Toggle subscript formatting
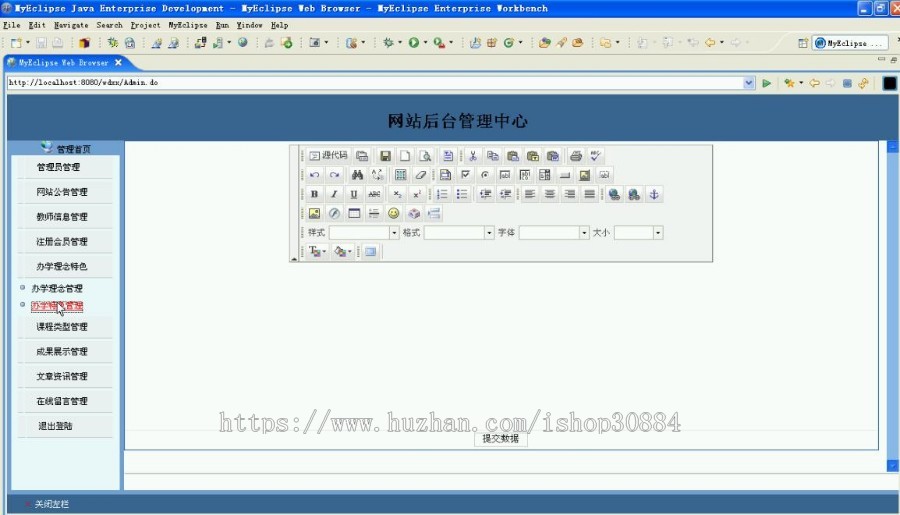This screenshot has height=515, width=900. tap(397, 194)
